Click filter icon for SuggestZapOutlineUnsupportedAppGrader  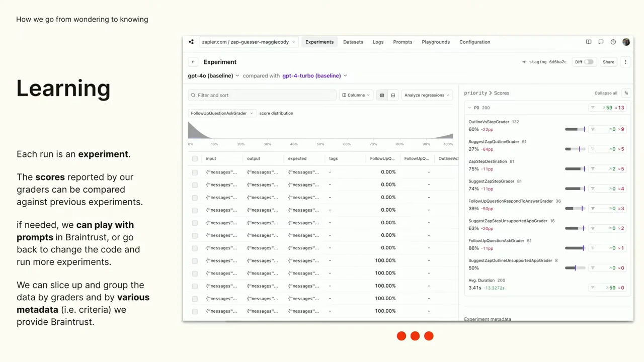pyautogui.click(x=593, y=268)
